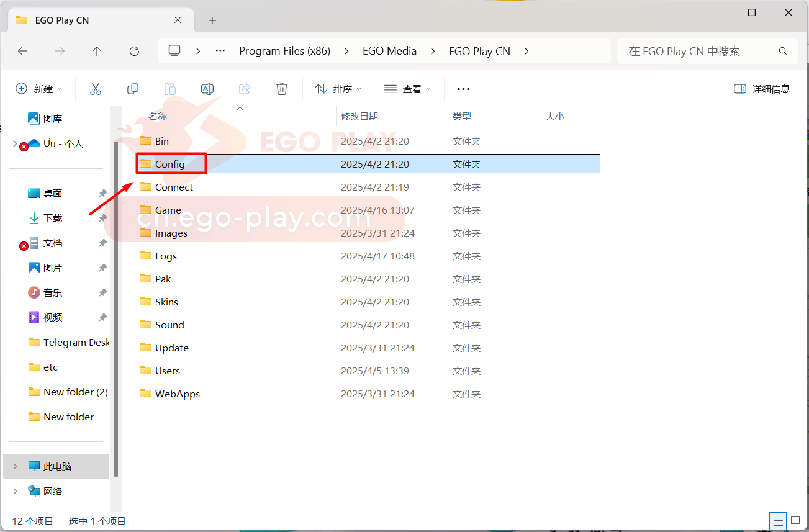The image size is (809, 532).
Task: Click the search magnifier icon
Action: click(783, 52)
